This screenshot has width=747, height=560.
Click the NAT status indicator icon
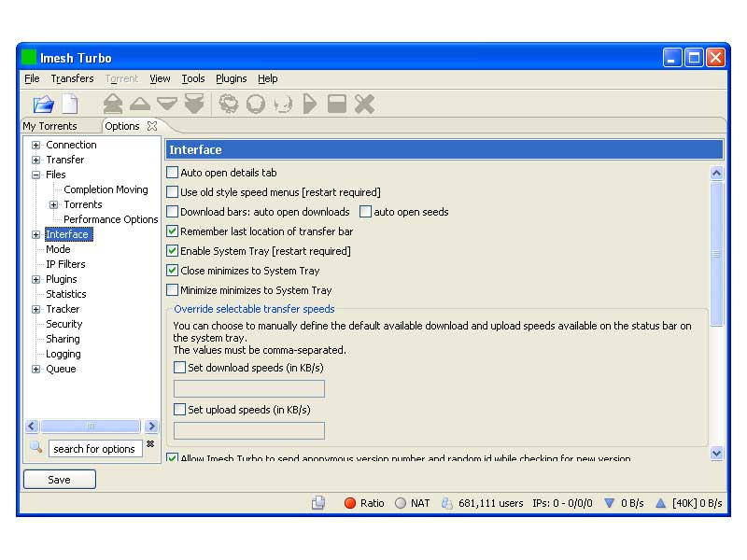point(401,503)
